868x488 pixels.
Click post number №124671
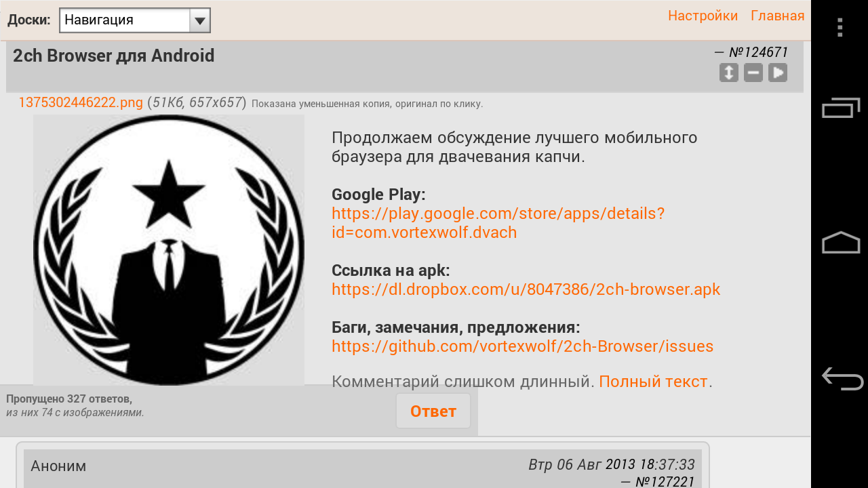[758, 52]
